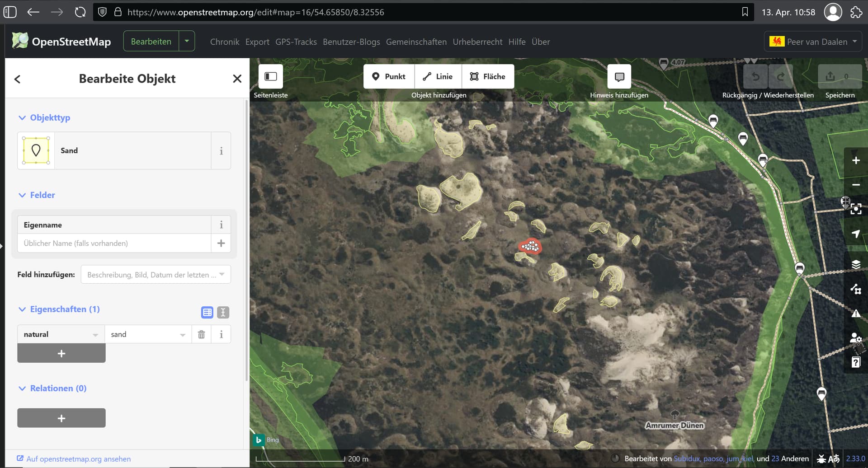This screenshot has height=468, width=868.
Task: Open Benutzer-Blogs in the navigation
Action: 351,42
